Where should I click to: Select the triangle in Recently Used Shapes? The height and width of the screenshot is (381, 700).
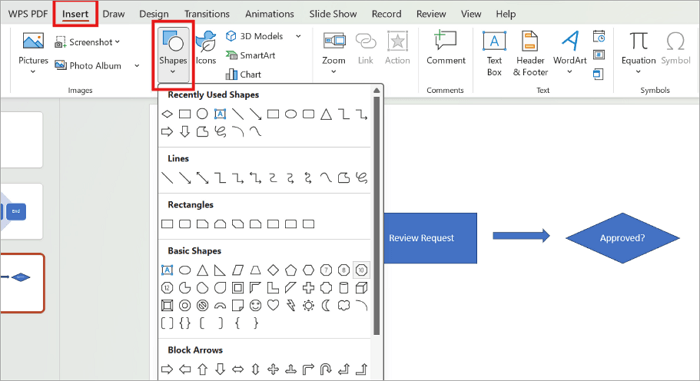point(326,114)
